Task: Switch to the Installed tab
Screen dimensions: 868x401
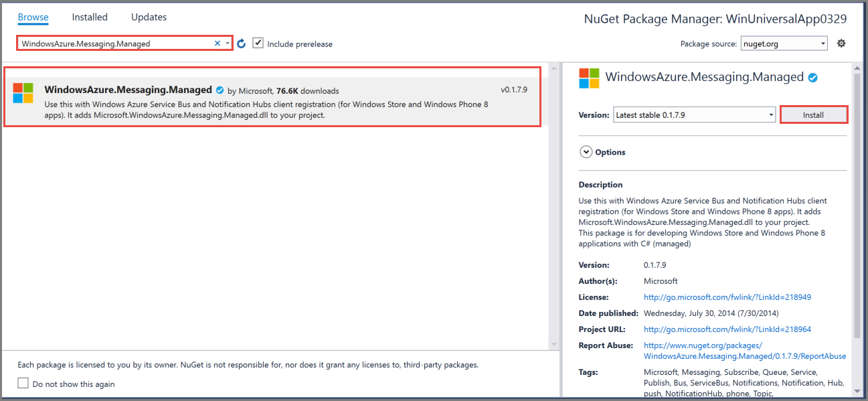Action: coord(90,17)
